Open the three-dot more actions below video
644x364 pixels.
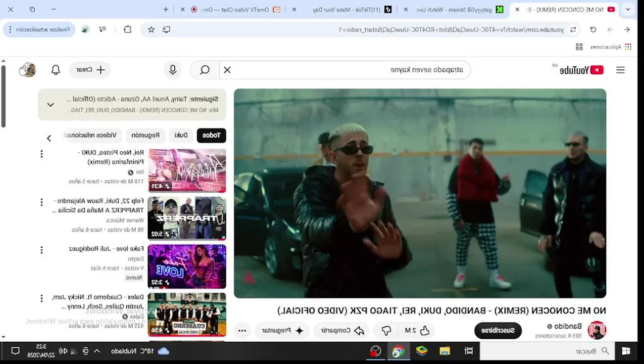(242, 331)
